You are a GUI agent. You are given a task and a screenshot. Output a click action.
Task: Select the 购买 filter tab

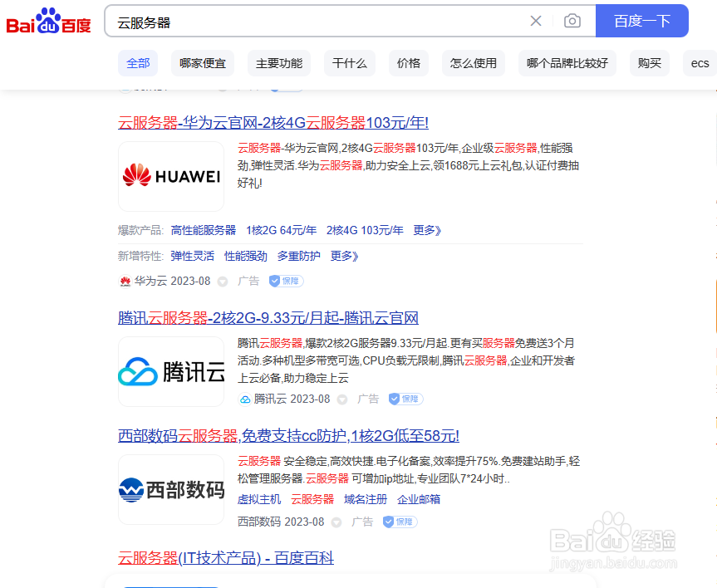(x=650, y=63)
